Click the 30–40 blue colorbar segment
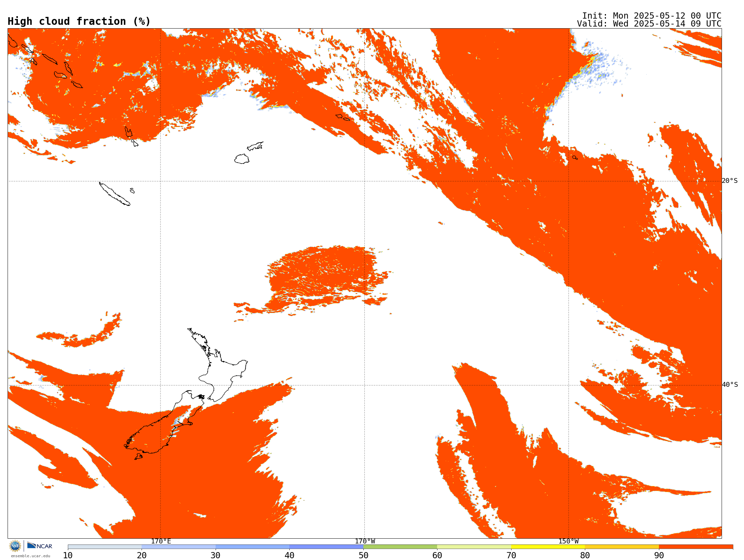The image size is (744, 560). click(252, 547)
